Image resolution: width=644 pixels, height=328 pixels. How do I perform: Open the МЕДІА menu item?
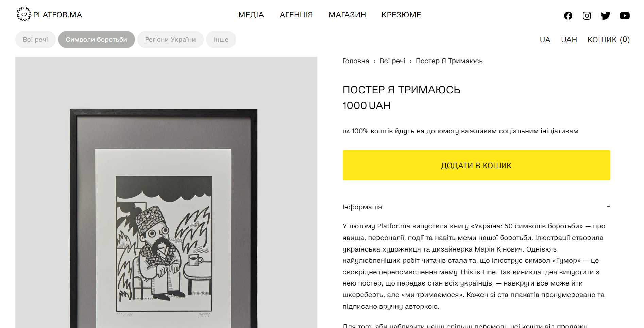(x=251, y=15)
